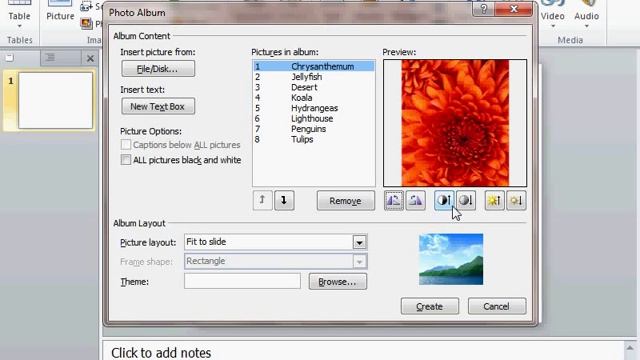The width and height of the screenshot is (640, 360).
Task: Toggle 'Captions below ALL pictures' checkbox
Action: pos(126,144)
